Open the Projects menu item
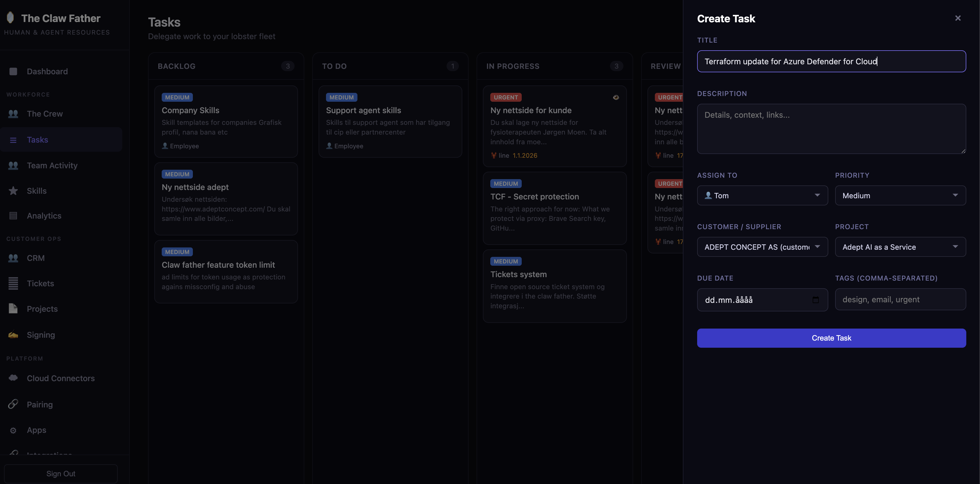 point(42,309)
